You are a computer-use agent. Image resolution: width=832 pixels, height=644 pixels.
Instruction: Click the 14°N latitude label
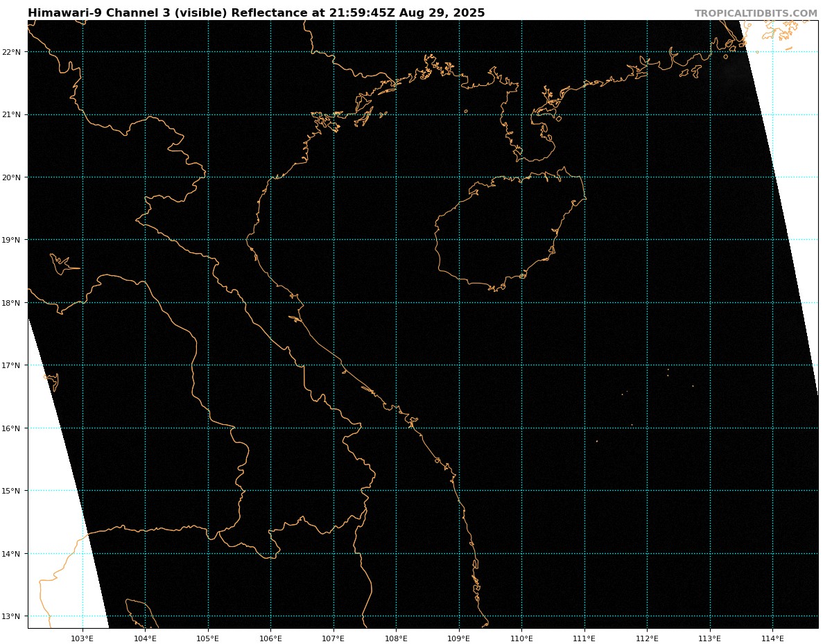tap(12, 554)
